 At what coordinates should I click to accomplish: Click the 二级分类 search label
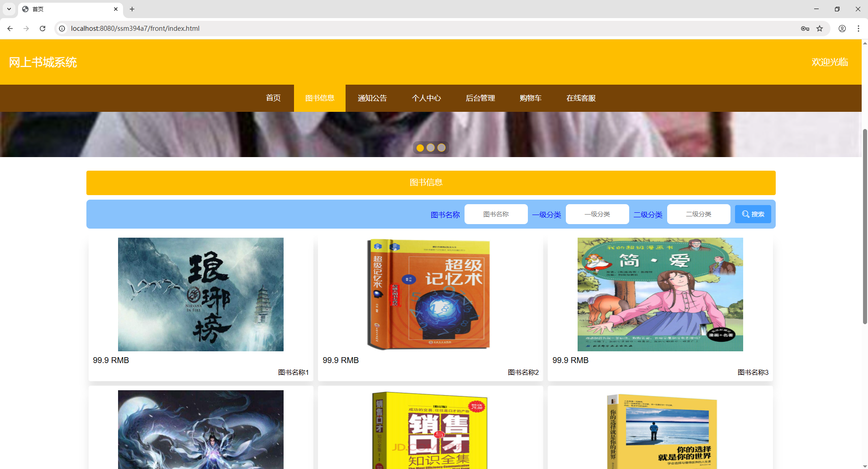(648, 215)
